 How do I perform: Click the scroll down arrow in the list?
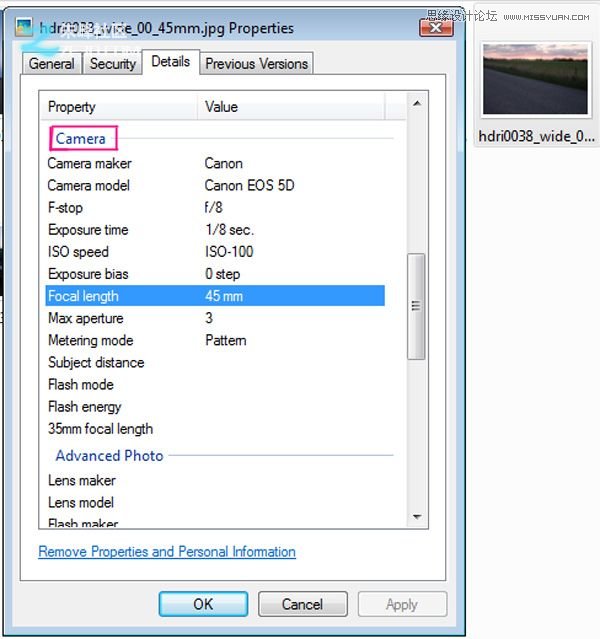417,517
